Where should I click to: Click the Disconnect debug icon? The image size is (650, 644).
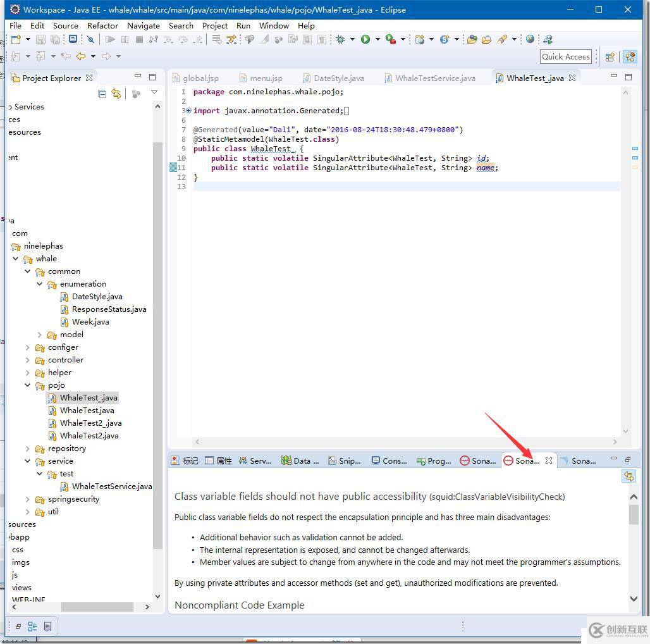pos(154,39)
